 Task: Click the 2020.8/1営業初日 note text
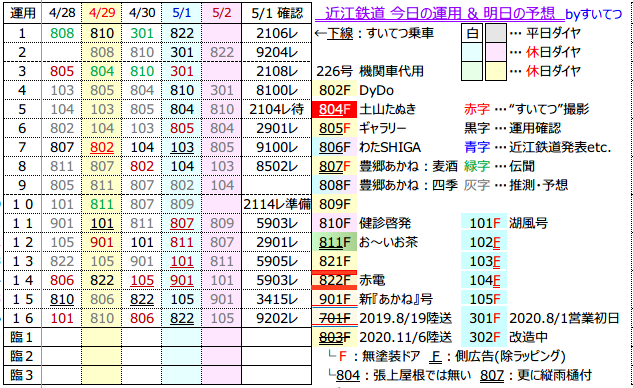coord(564,318)
